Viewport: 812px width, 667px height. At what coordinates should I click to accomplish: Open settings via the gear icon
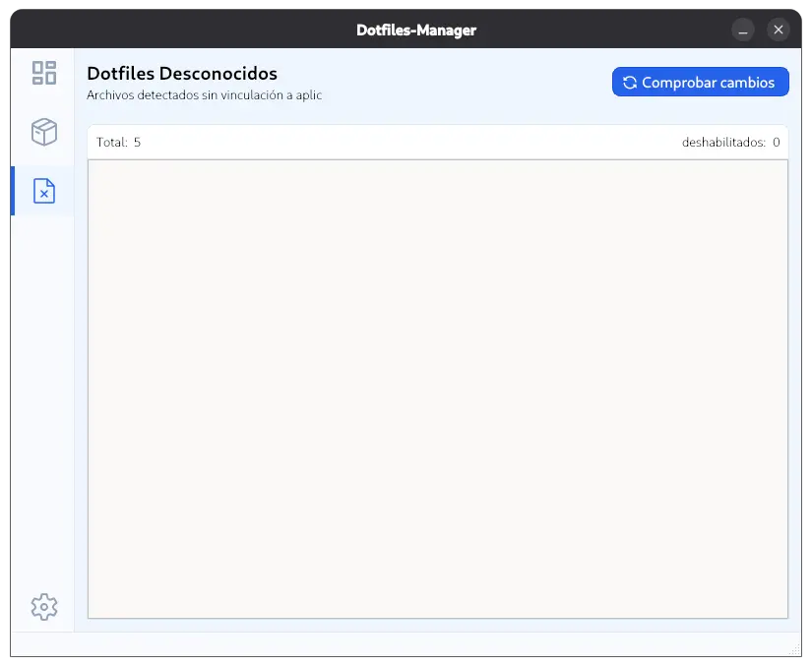coord(44,607)
